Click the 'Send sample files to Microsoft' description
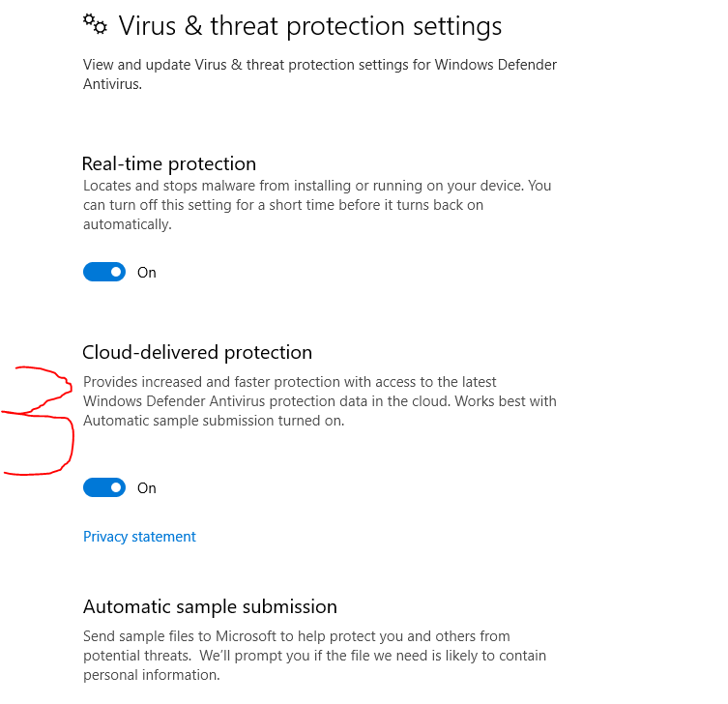The image size is (728, 704). (x=314, y=656)
